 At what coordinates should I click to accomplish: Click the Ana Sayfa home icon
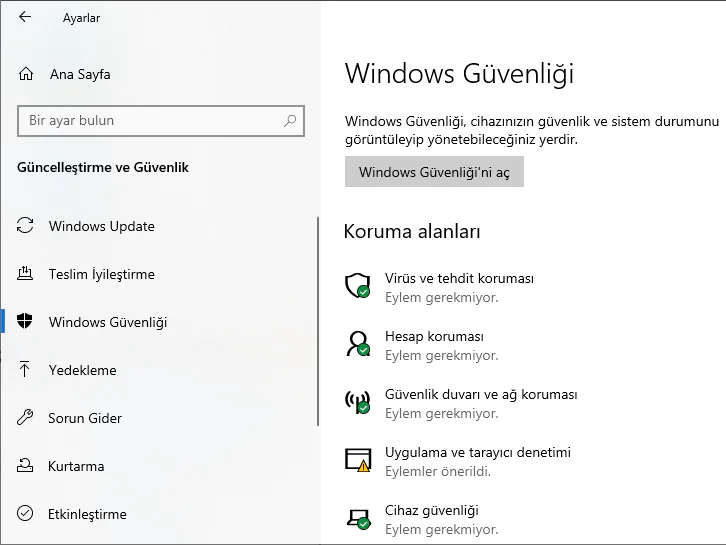[x=26, y=74]
